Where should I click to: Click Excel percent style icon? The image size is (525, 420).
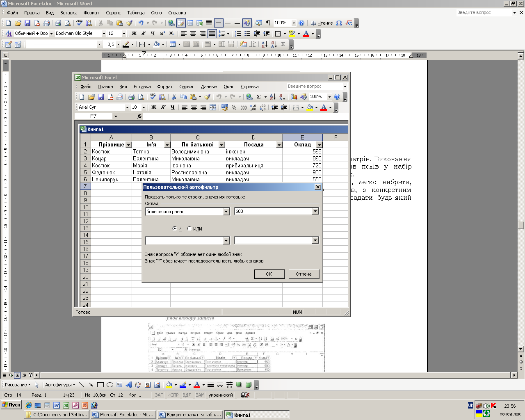coord(234,107)
